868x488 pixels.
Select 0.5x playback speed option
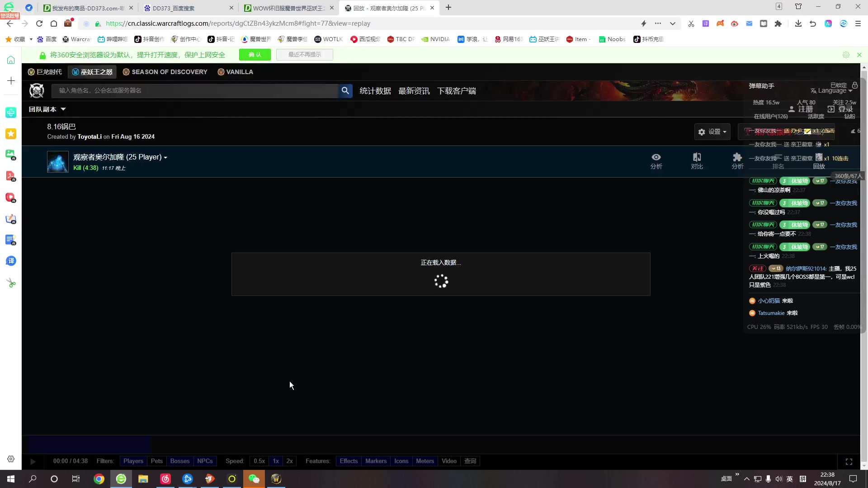click(259, 460)
